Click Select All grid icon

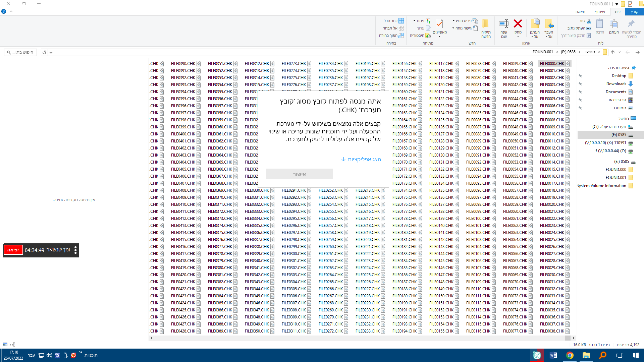(x=401, y=21)
